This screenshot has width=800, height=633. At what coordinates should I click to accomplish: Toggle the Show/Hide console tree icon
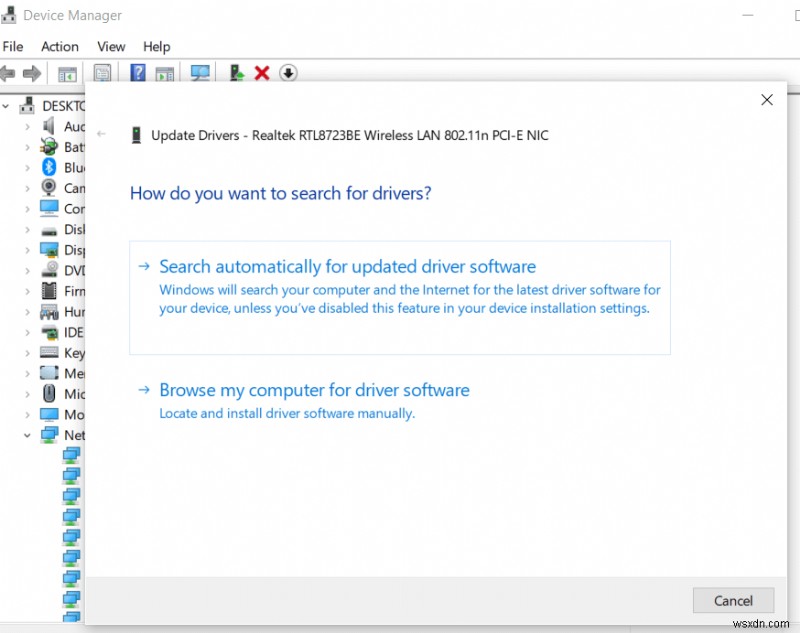pos(66,73)
